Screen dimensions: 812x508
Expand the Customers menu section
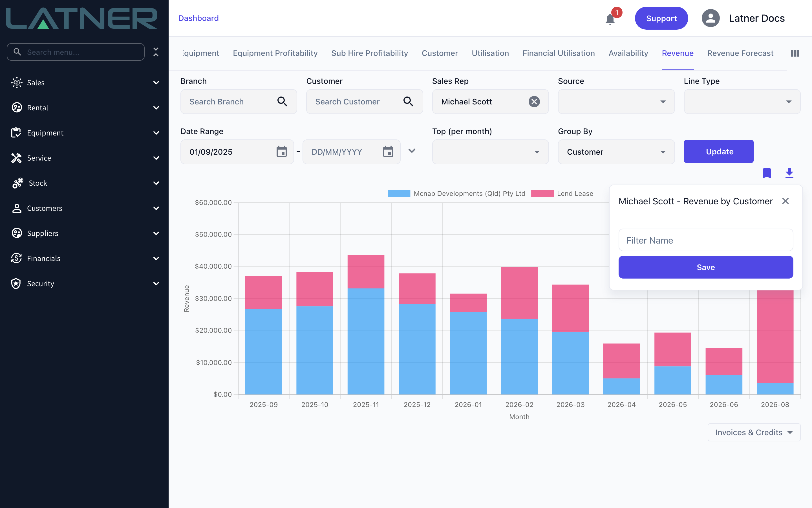(x=156, y=208)
